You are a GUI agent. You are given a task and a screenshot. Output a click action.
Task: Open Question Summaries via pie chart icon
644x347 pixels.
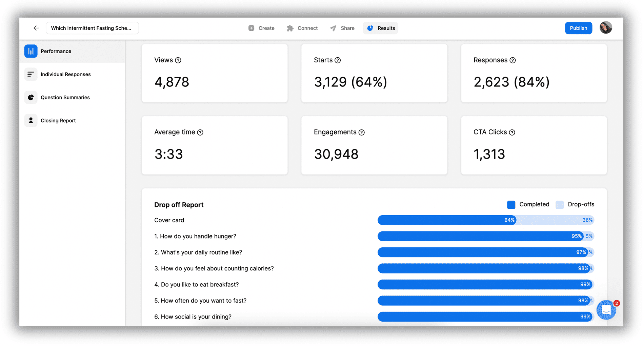(31, 97)
